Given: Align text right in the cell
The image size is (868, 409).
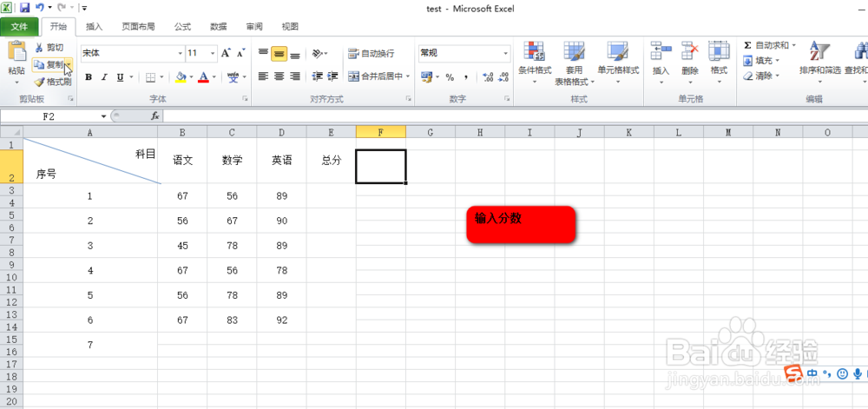Looking at the screenshot, I should click(295, 76).
